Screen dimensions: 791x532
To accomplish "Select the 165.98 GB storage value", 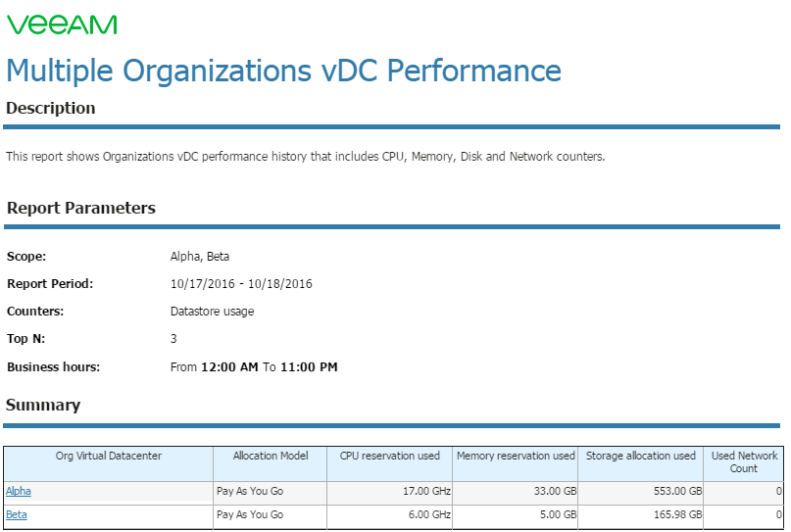I will [x=677, y=514].
